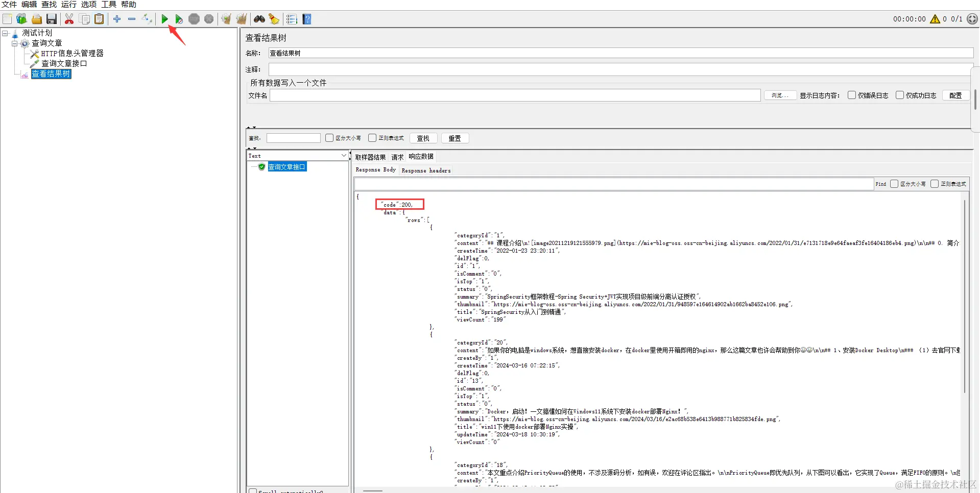980x493 pixels.
Task: Switch to the Response headers tab
Action: point(426,170)
